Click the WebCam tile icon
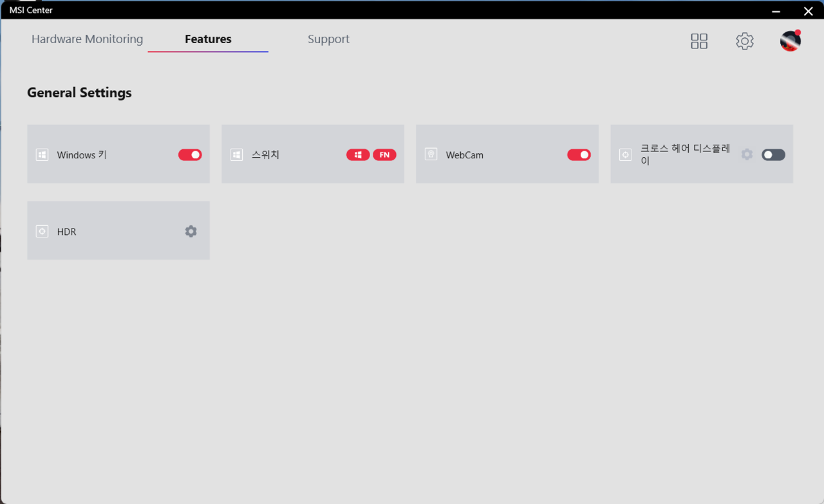Viewport: 824px width, 504px height. click(431, 154)
